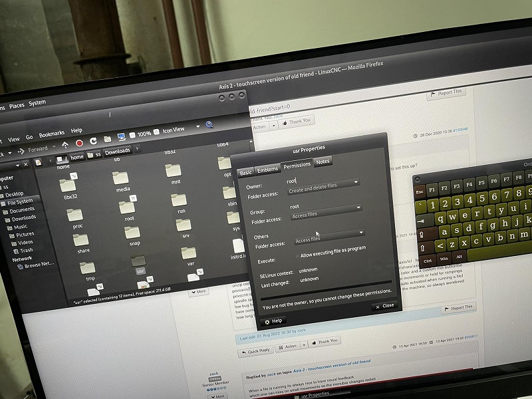Select the media folder icon
This screenshot has width=532, height=399.
[x=120, y=178]
